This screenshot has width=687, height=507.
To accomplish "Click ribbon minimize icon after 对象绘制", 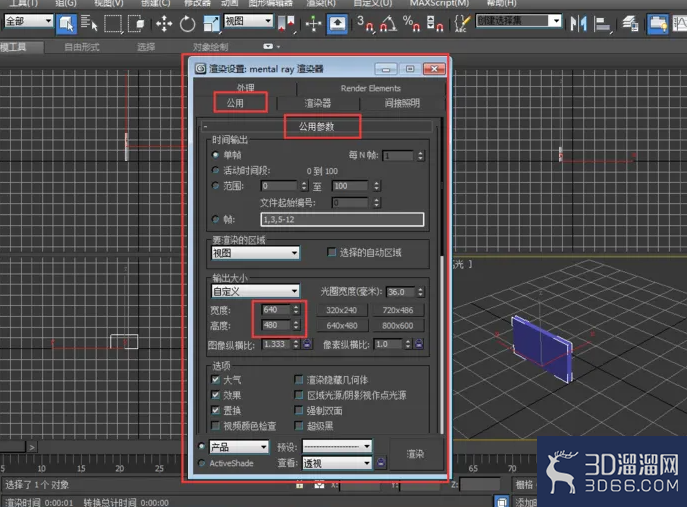I will [x=268, y=46].
